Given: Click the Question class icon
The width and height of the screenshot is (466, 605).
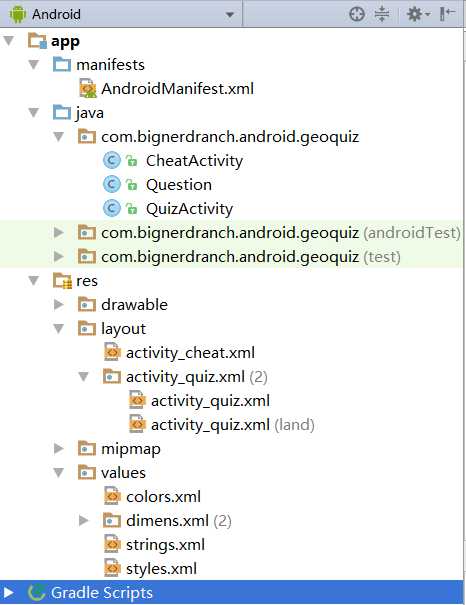Looking at the screenshot, I should coord(112,184).
